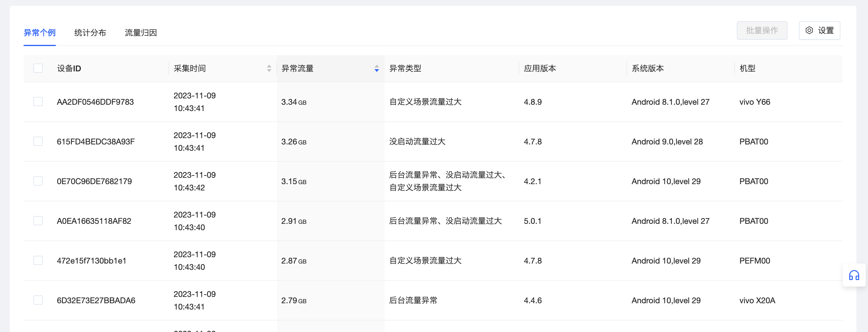Click the 异常类型 column header
Viewport: 868px width, 332px height.
pyautogui.click(x=405, y=68)
